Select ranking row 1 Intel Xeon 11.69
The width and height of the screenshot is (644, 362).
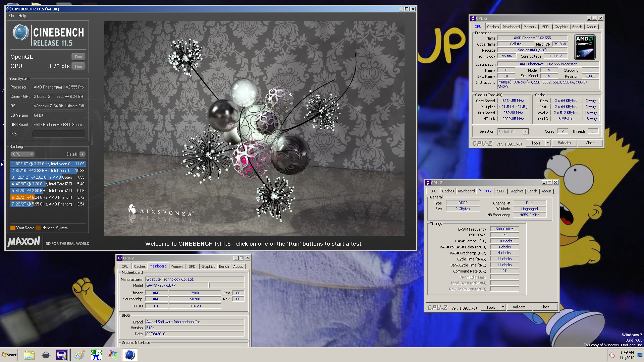[48, 164]
